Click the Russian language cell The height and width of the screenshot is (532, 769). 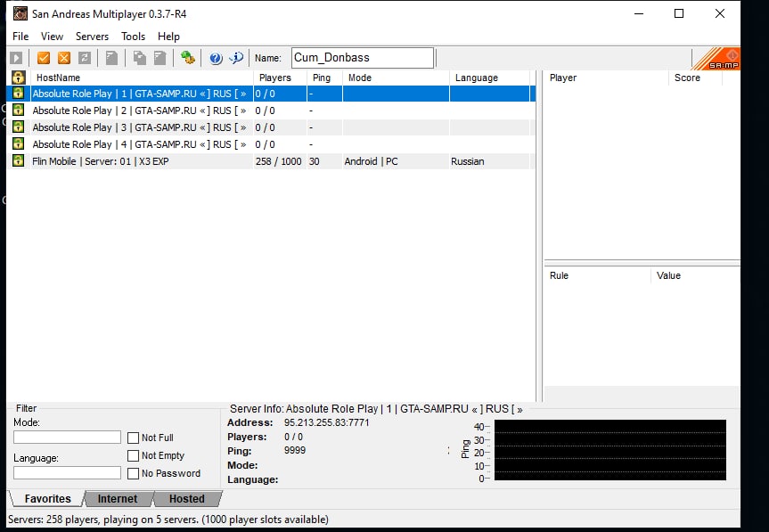(468, 161)
